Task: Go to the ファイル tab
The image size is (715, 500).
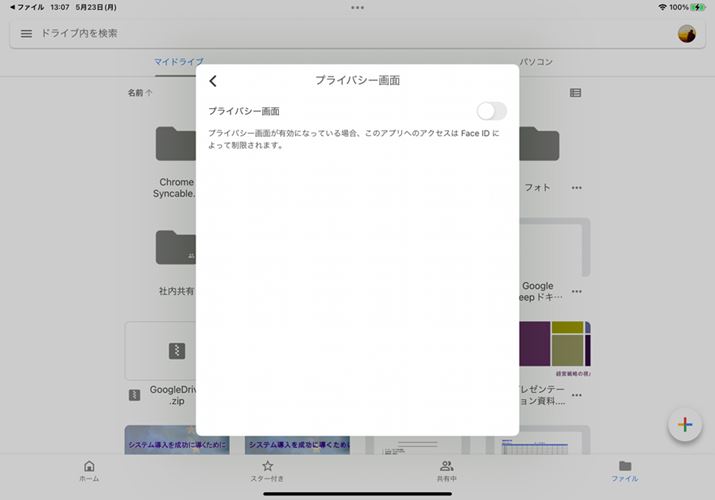Action: pos(625,471)
